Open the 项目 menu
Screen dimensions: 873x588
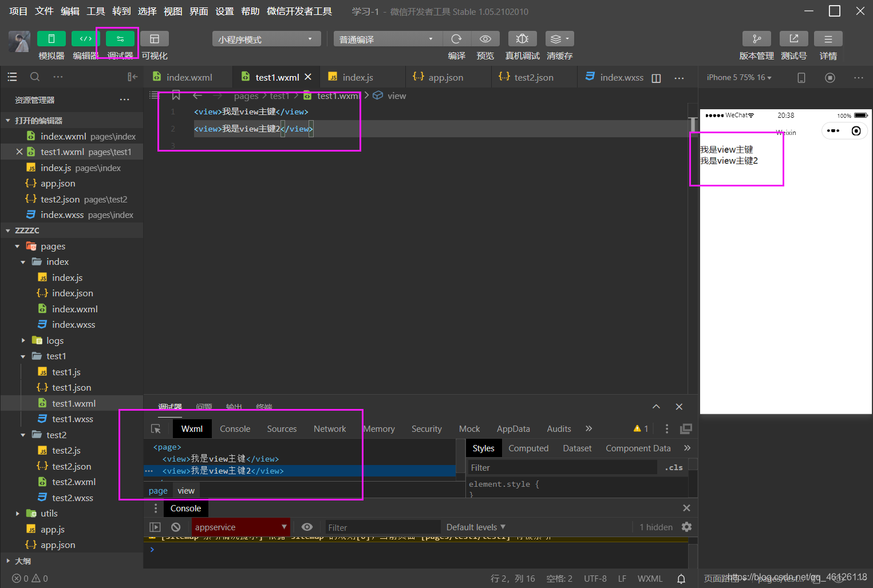[18, 11]
